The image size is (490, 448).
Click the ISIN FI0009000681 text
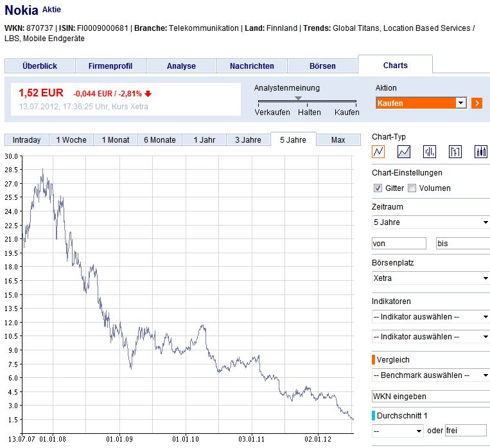coord(94,28)
